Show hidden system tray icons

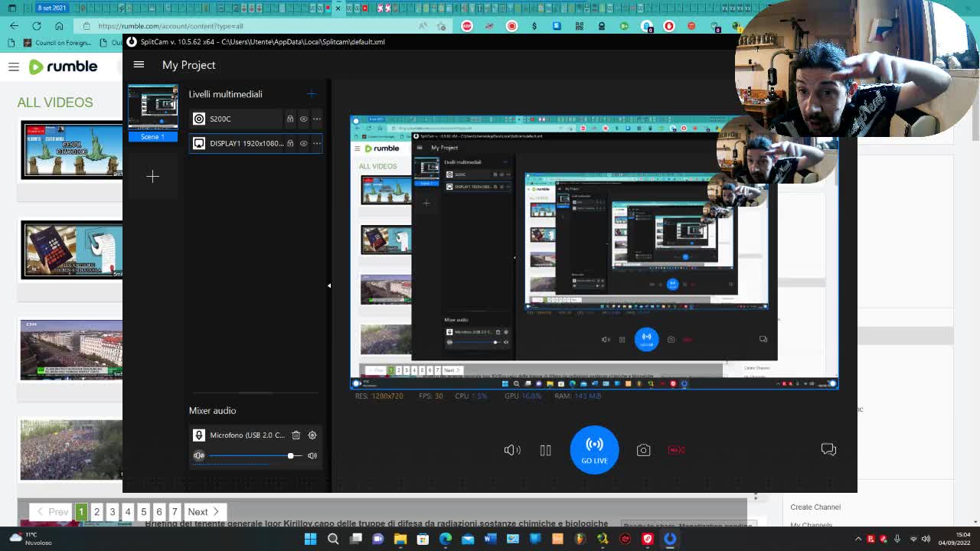click(857, 539)
